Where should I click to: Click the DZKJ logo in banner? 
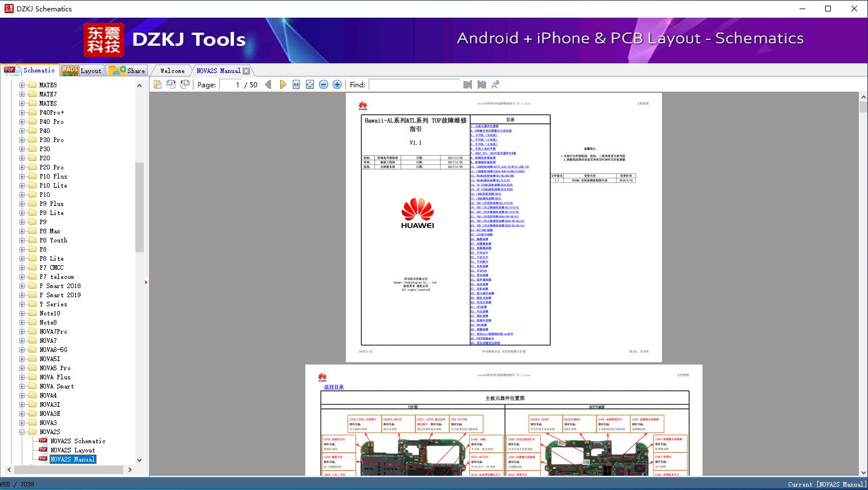[x=104, y=41]
